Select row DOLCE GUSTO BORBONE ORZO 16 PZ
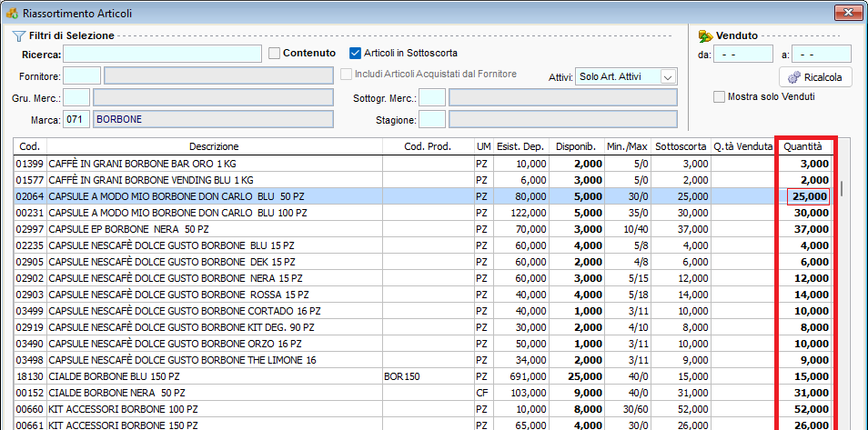Image resolution: width=868 pixels, height=430 pixels. click(423, 344)
